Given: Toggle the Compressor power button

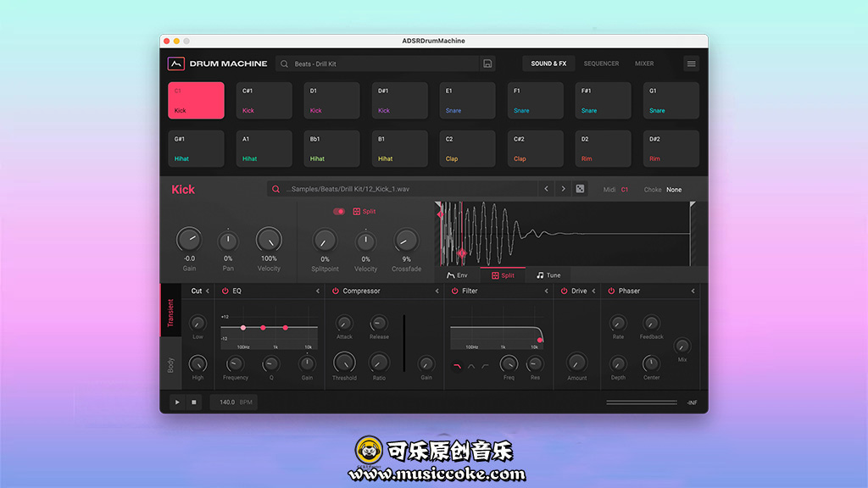Looking at the screenshot, I should pos(336,291).
